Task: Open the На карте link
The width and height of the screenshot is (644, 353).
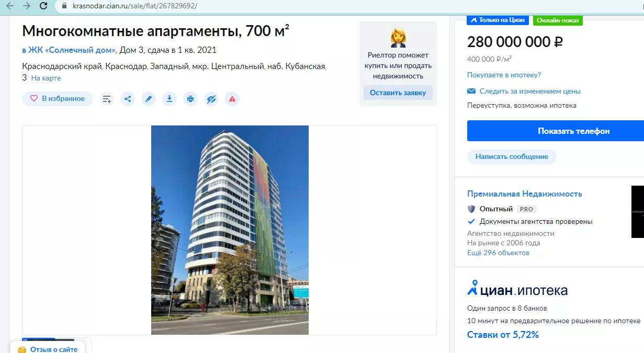Action: [x=46, y=78]
